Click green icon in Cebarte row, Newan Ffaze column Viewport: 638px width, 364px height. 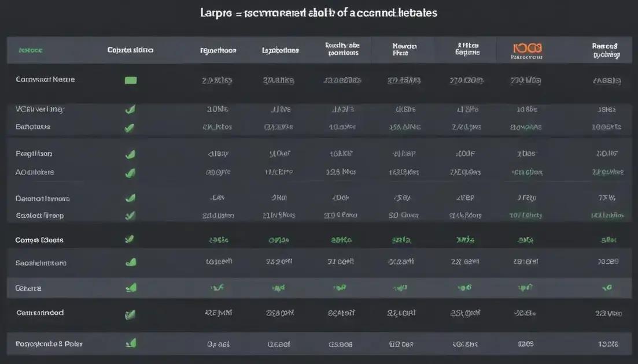[x=400, y=287]
